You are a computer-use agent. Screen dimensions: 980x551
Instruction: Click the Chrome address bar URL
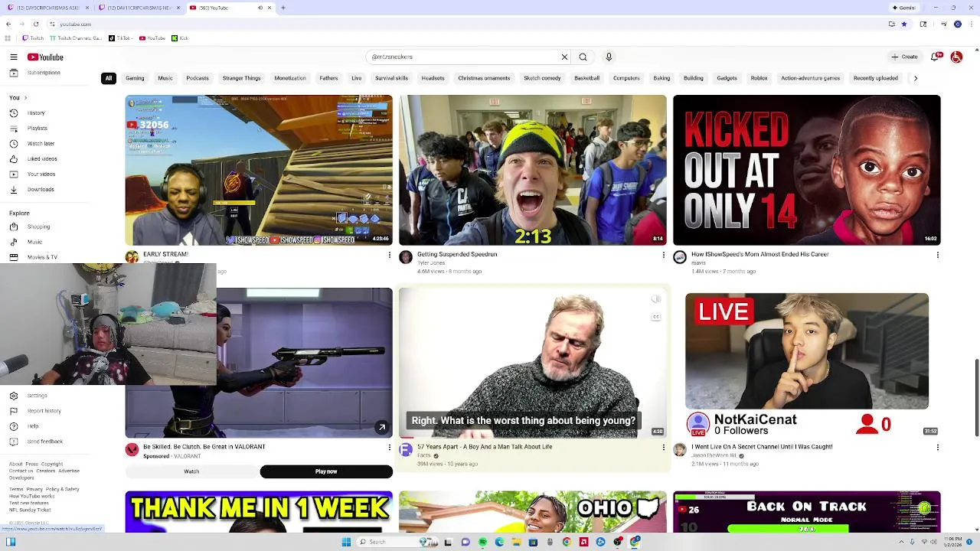(x=75, y=24)
